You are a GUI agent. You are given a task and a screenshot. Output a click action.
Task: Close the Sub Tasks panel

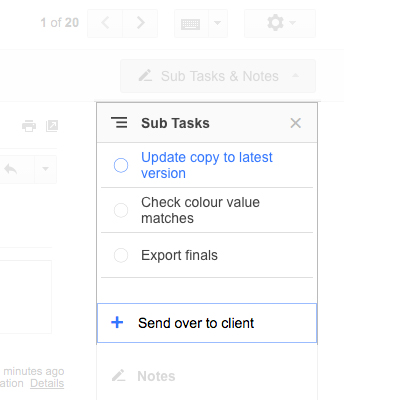click(296, 123)
